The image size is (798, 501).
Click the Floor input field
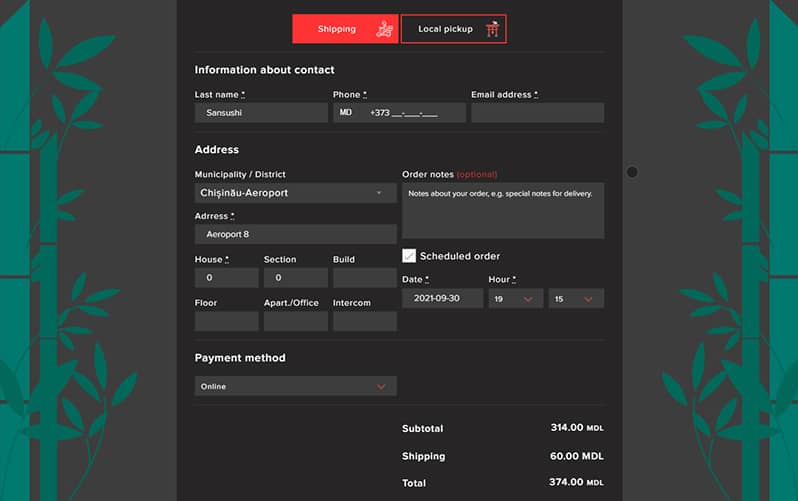coord(226,321)
